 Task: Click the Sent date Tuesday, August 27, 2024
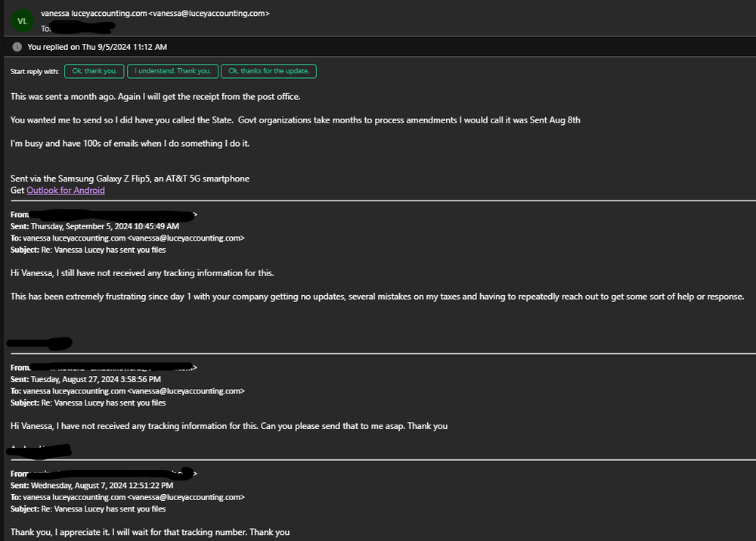(x=86, y=378)
